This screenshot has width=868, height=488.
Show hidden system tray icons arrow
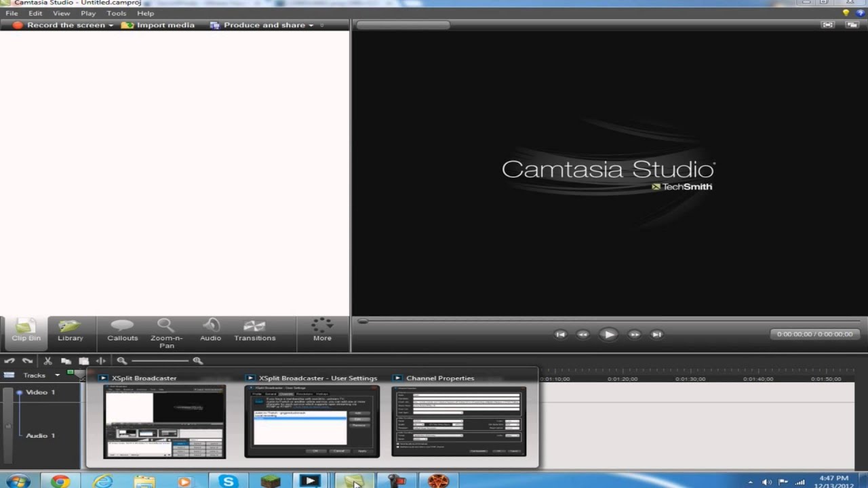(x=750, y=482)
